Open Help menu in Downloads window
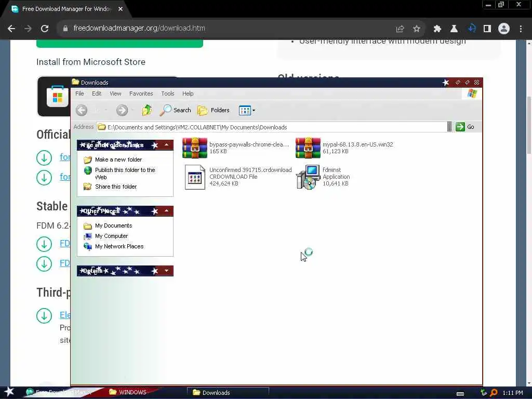 click(188, 94)
